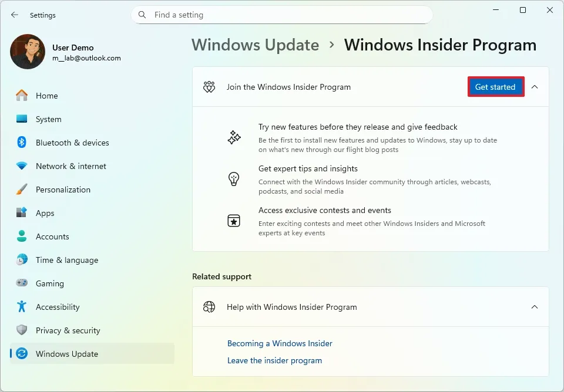Viewport: 564px width, 392px height.
Task: Select Windows Update in the sidebar
Action: 66,353
